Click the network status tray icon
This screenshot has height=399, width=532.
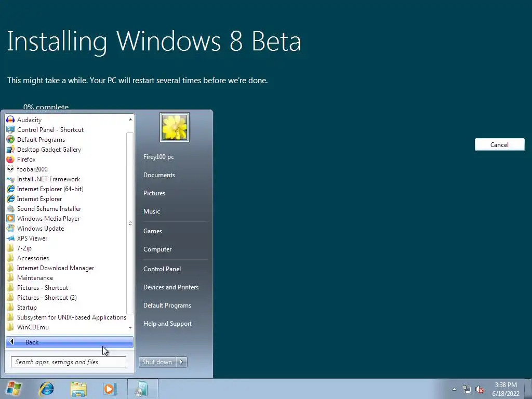click(x=467, y=389)
